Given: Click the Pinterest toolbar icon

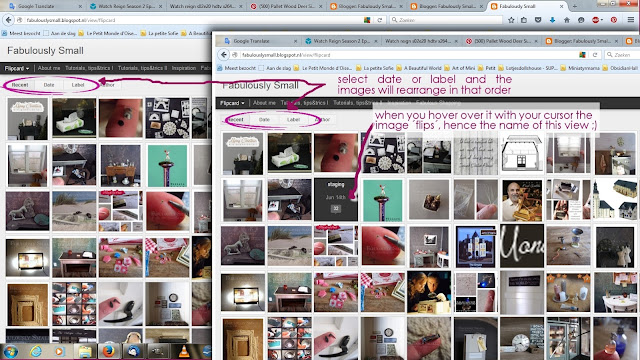Looking at the screenshot, I should [614, 20].
